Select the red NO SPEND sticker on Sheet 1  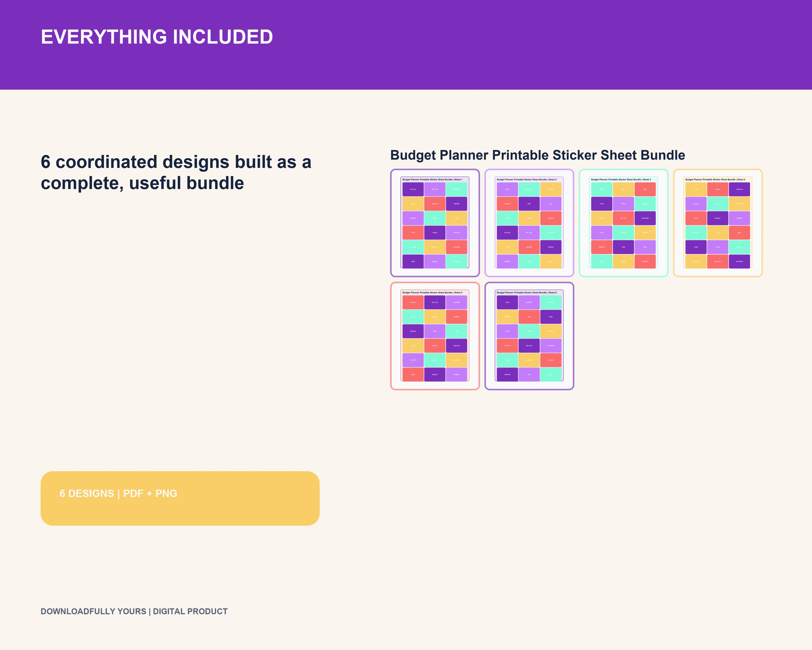pyautogui.click(x=456, y=247)
